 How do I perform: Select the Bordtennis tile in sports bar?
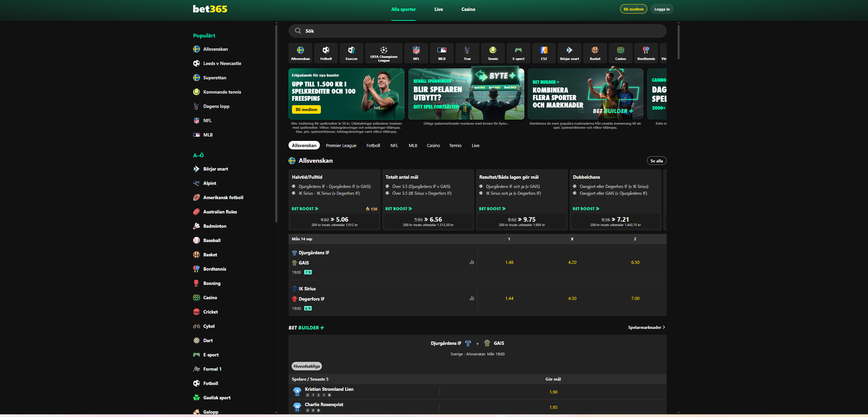tap(646, 53)
